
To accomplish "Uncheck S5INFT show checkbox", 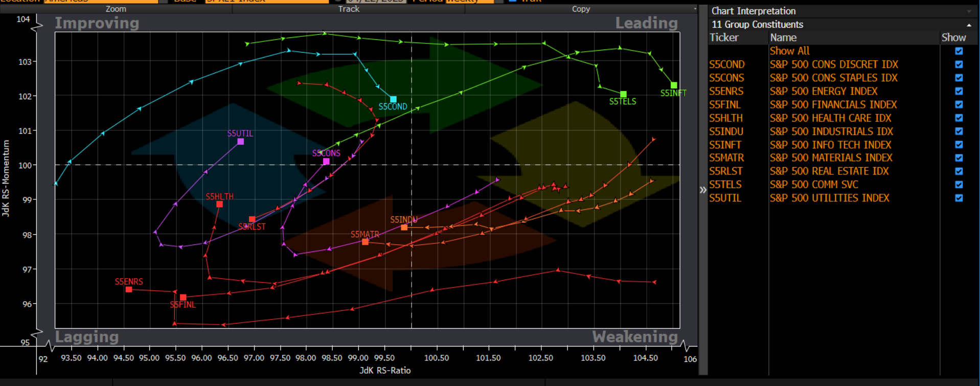I will point(959,145).
